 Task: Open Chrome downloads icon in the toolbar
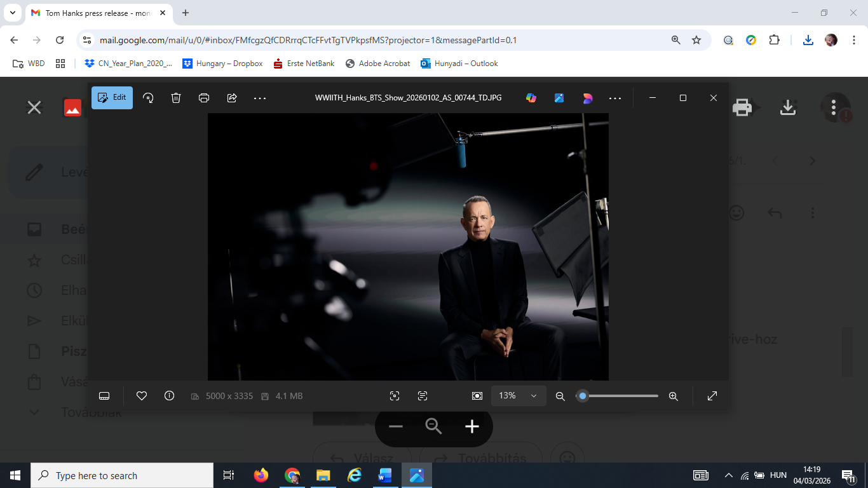(808, 40)
